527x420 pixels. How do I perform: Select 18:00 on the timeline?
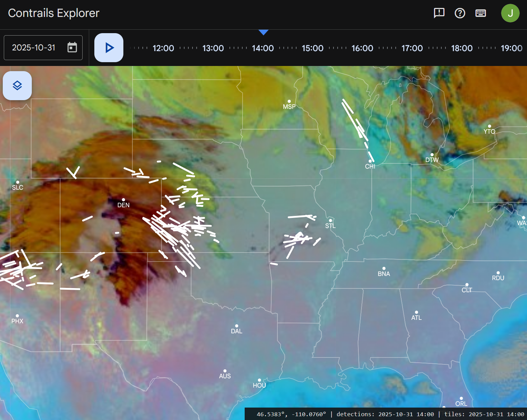(x=462, y=48)
